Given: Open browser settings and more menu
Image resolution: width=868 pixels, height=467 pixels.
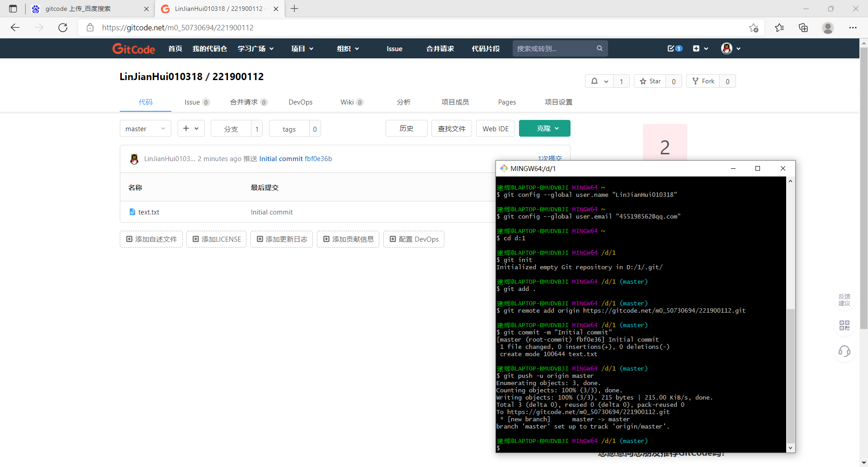Looking at the screenshot, I should tap(853, 28).
